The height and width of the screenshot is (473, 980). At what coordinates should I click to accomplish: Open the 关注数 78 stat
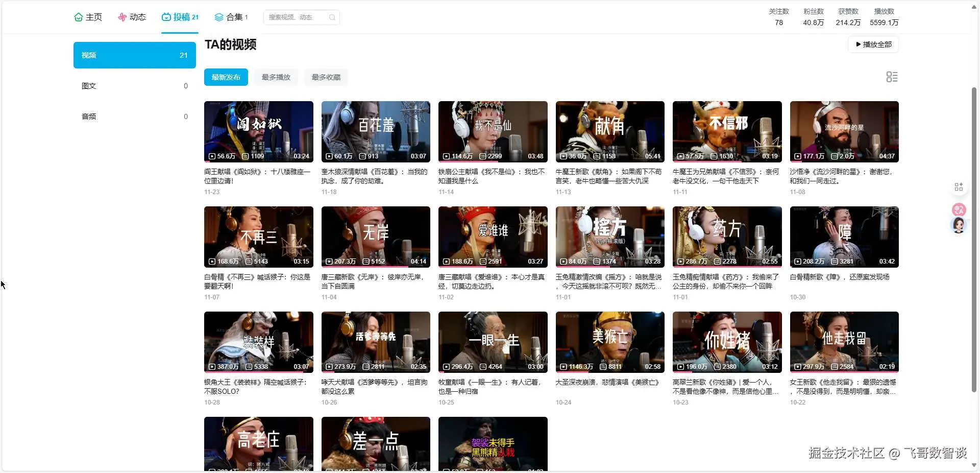click(779, 17)
